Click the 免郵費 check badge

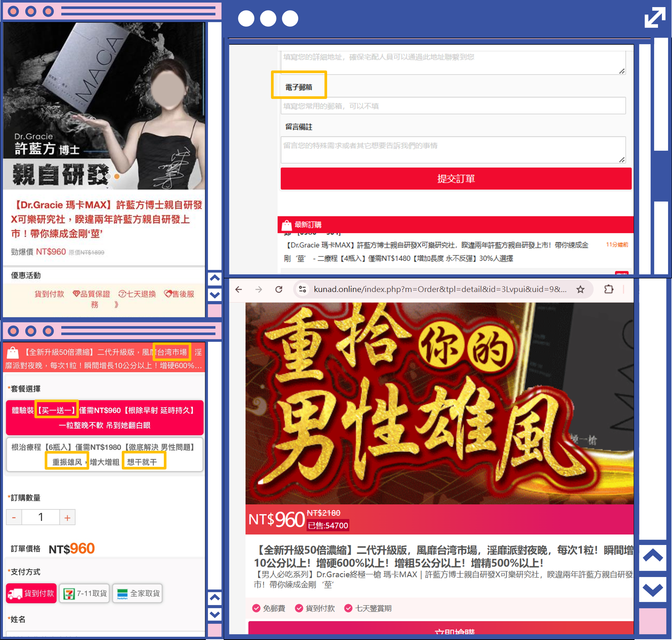(269, 609)
